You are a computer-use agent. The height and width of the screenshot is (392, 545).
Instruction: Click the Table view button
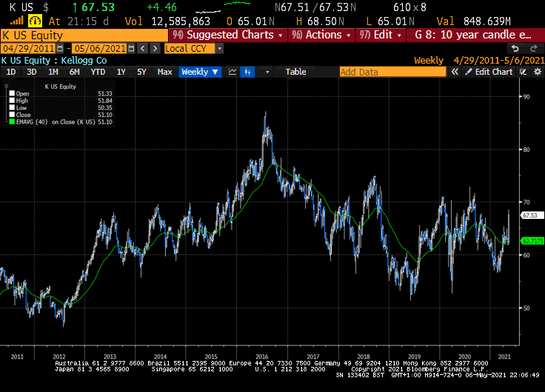295,72
